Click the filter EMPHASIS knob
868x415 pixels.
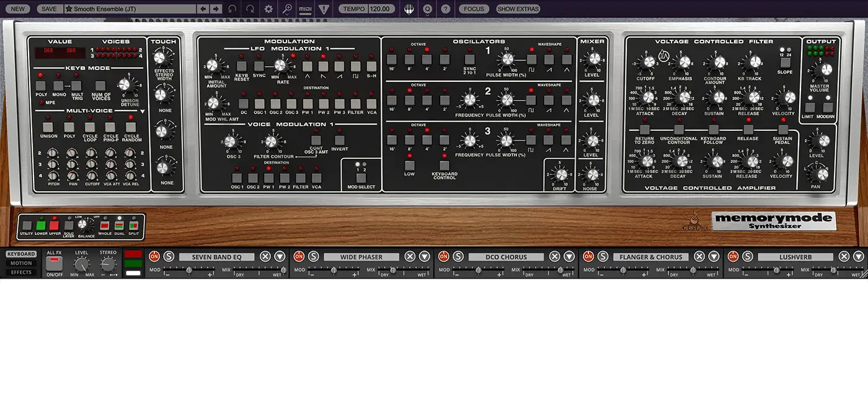coord(684,61)
